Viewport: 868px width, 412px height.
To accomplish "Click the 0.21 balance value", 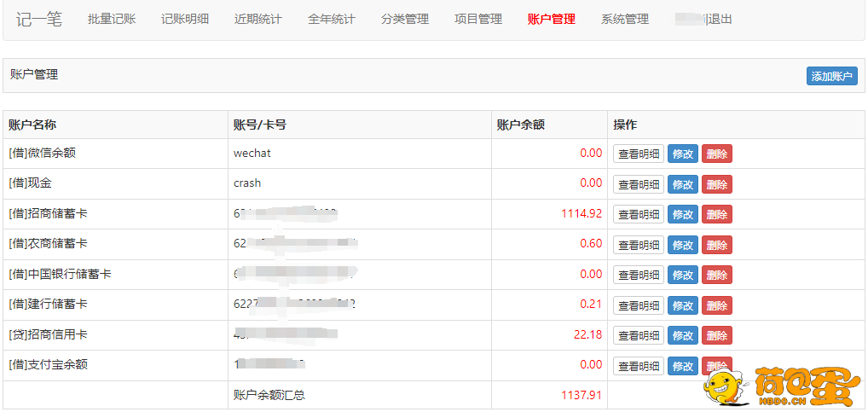I will click(x=591, y=304).
